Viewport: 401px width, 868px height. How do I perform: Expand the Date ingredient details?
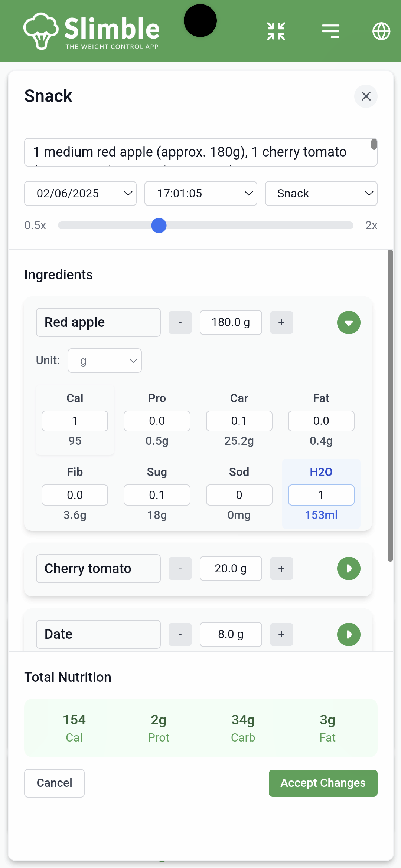tap(349, 634)
